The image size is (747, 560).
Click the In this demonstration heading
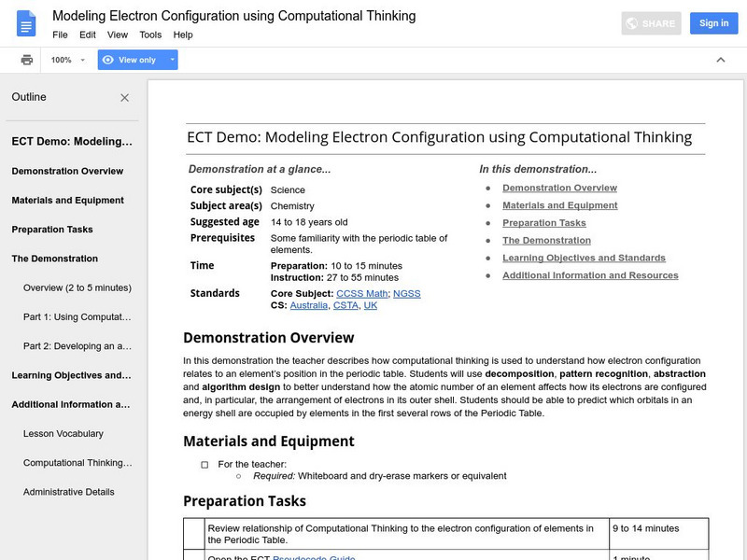click(538, 169)
